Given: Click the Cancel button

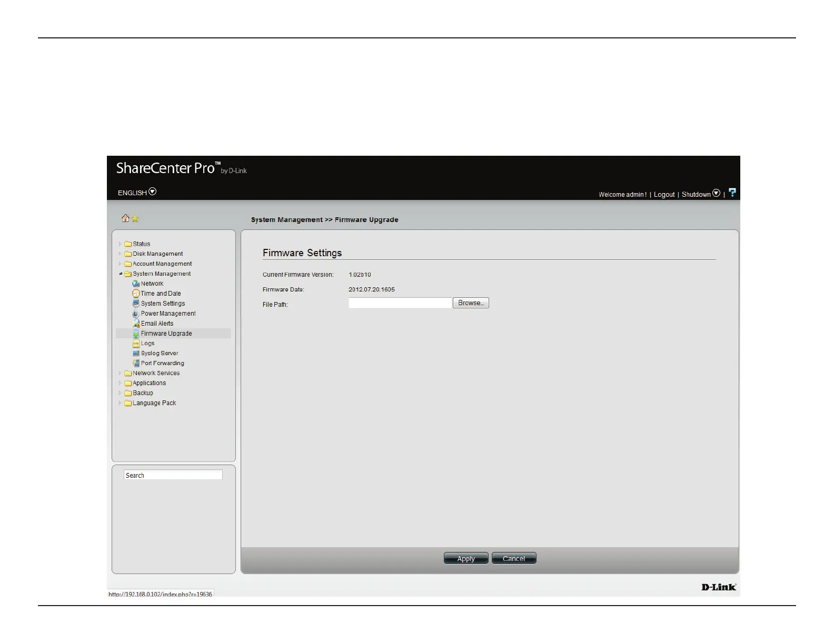Looking at the screenshot, I should coord(514,559).
